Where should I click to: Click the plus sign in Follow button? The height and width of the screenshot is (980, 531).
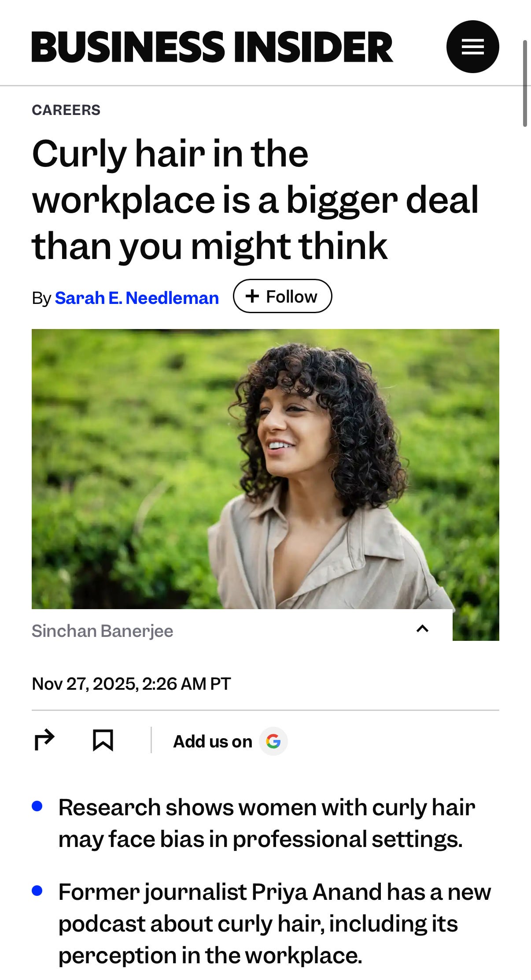click(x=252, y=296)
